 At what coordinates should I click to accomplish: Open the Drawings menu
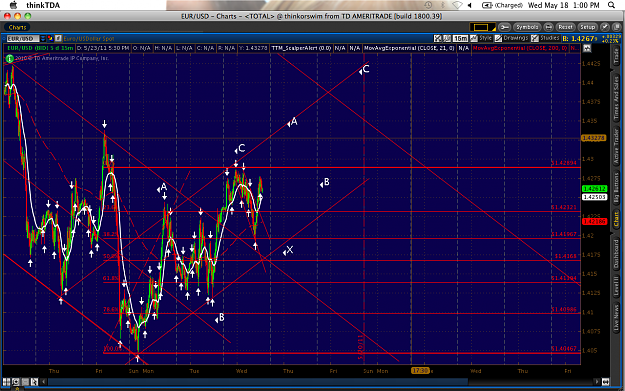coord(511,38)
